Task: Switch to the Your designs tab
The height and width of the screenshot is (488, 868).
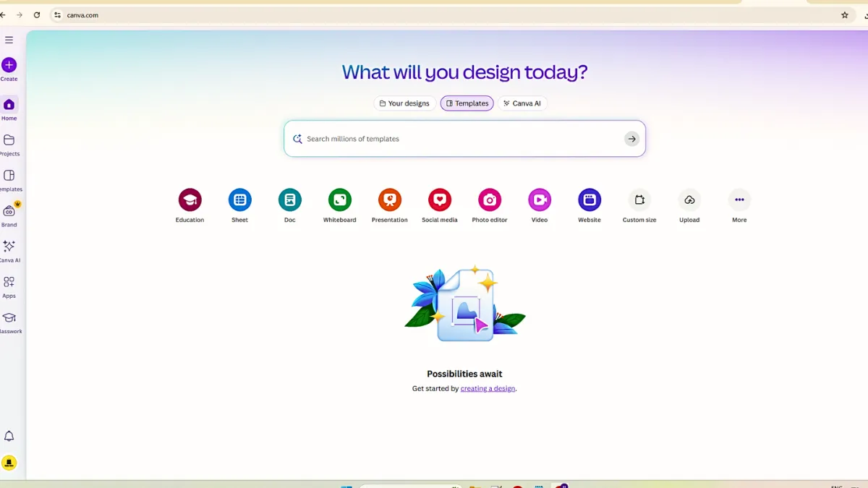Action: (x=404, y=103)
